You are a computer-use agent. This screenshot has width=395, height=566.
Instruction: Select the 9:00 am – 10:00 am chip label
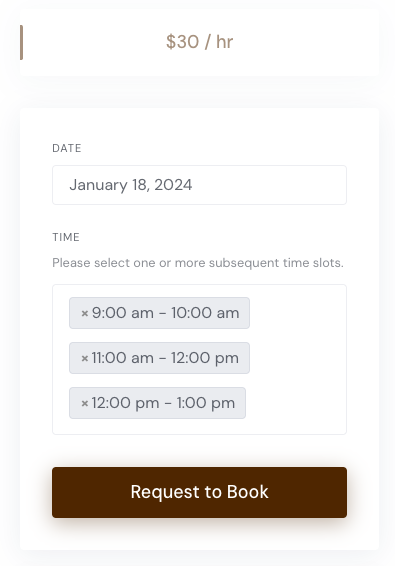click(x=165, y=313)
